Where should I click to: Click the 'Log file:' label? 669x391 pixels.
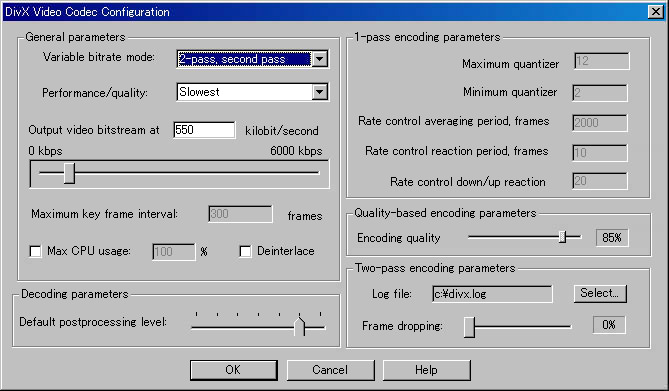pyautogui.click(x=392, y=294)
